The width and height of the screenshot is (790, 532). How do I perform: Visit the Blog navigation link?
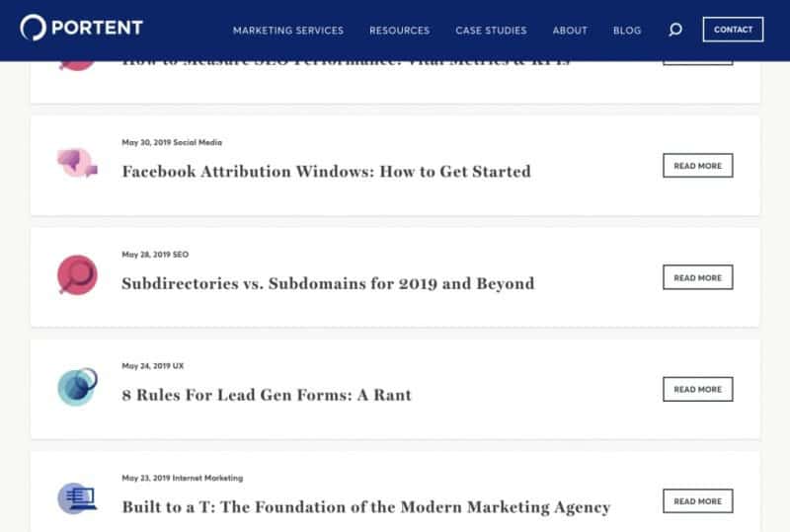627,31
